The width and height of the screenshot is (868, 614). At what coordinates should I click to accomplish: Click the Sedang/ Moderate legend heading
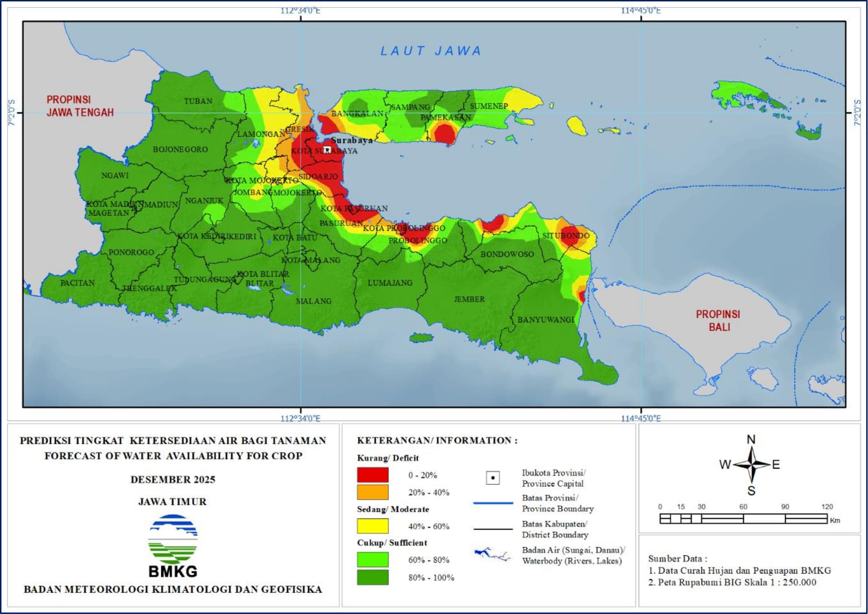[393, 509]
